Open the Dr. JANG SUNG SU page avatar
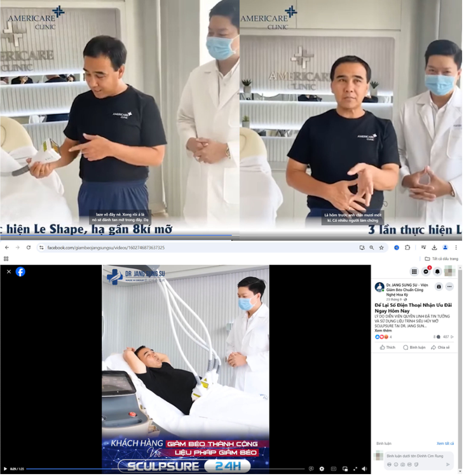The width and height of the screenshot is (464, 476). coord(381,288)
